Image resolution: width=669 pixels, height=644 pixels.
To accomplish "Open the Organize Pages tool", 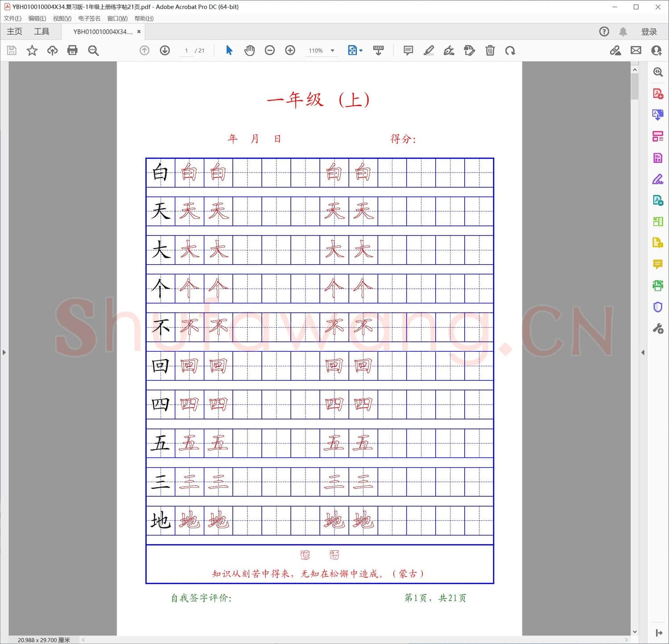I will tap(657, 136).
